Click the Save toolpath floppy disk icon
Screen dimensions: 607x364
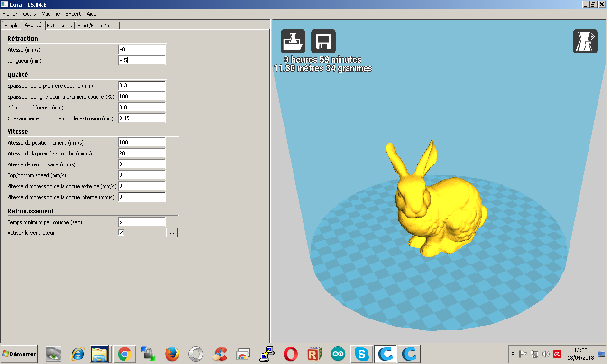point(323,41)
